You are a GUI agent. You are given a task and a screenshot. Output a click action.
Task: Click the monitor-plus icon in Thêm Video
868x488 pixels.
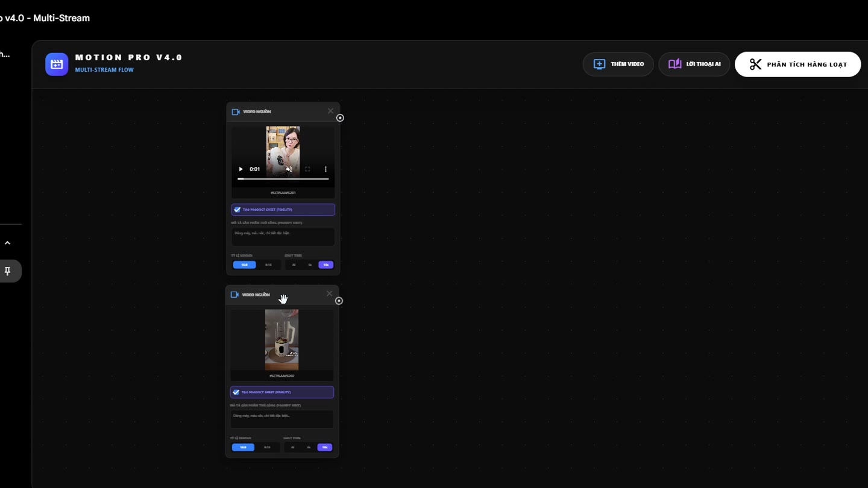pyautogui.click(x=599, y=64)
